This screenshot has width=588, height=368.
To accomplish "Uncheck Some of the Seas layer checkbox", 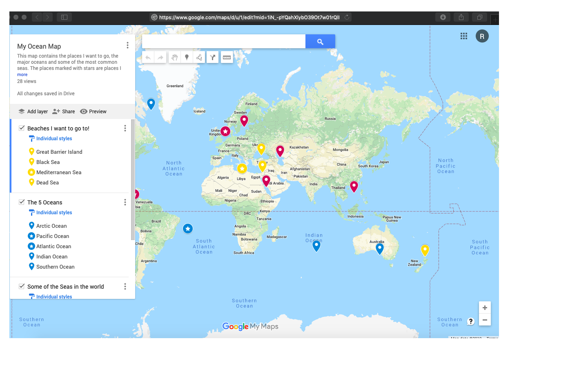I will [x=22, y=286].
